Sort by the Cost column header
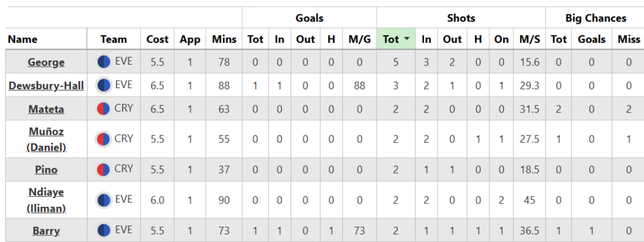644x242 pixels. coord(157,40)
